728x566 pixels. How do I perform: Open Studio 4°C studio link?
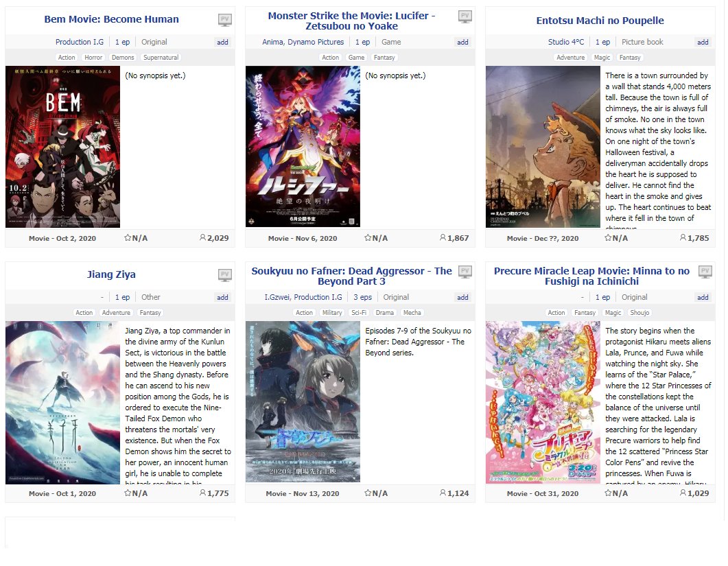click(566, 42)
